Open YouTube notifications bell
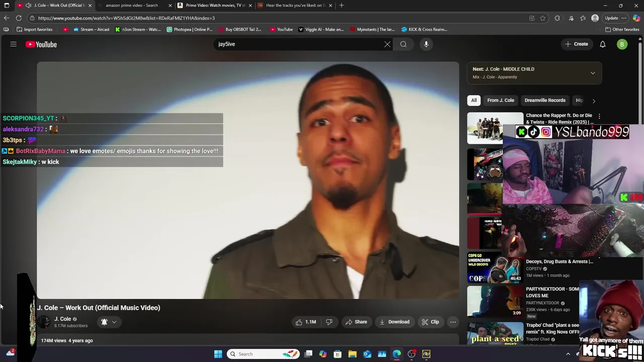This screenshot has height=362, width=644. point(603,44)
